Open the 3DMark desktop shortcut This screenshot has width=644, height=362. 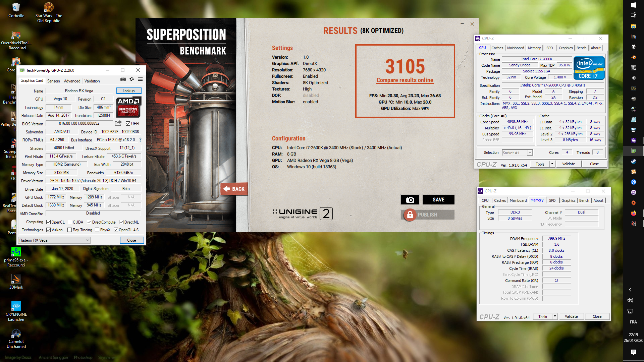(x=16, y=282)
